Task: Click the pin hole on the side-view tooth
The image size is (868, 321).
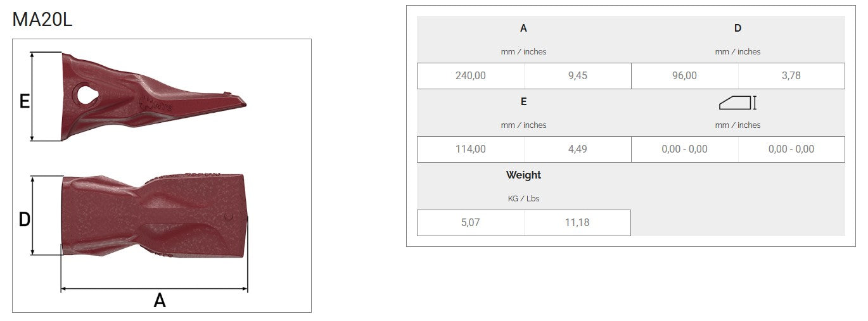Action: click(85, 94)
